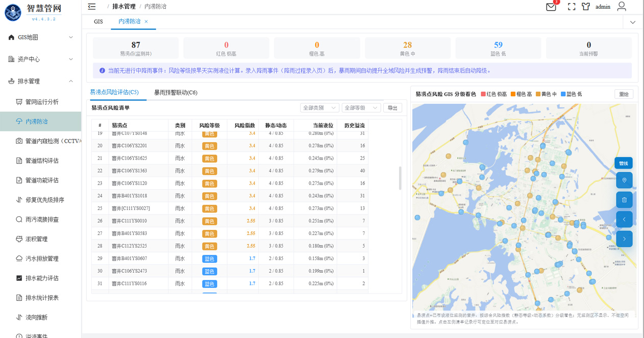Click 0.180m (0%) level cell

[320, 246]
